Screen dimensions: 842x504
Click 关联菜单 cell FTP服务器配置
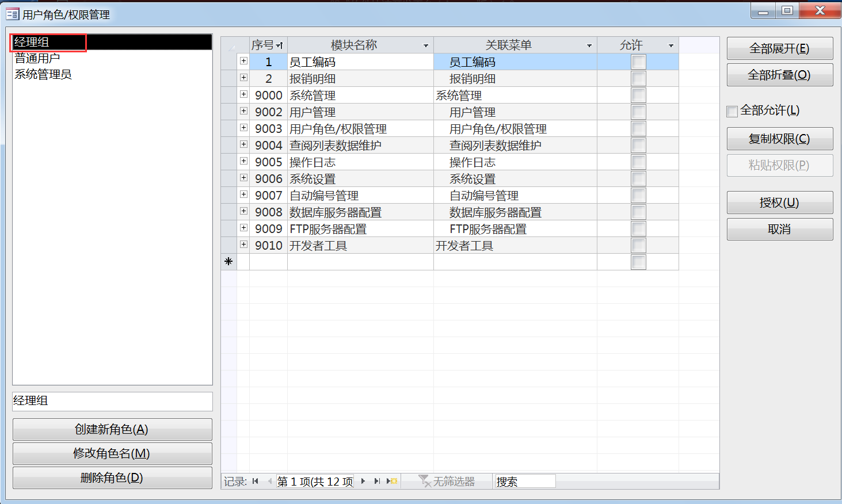pos(515,229)
